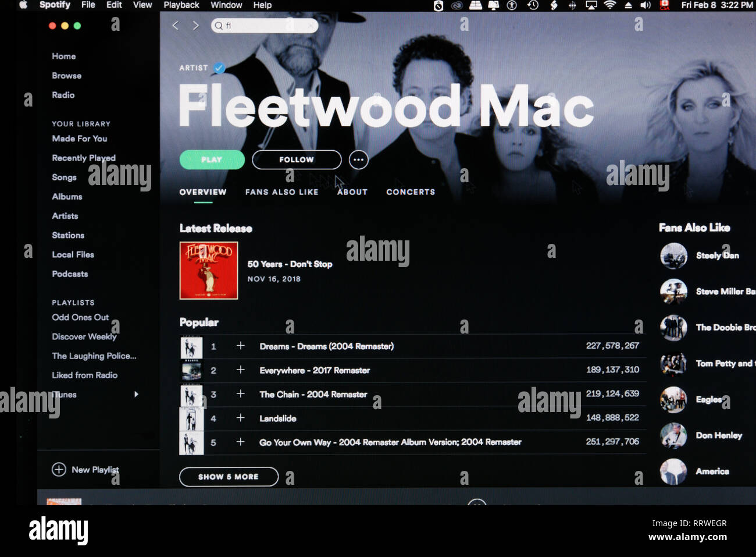The image size is (756, 557).
Task: Select track Everywhere - 2017 Remaster
Action: coord(315,370)
